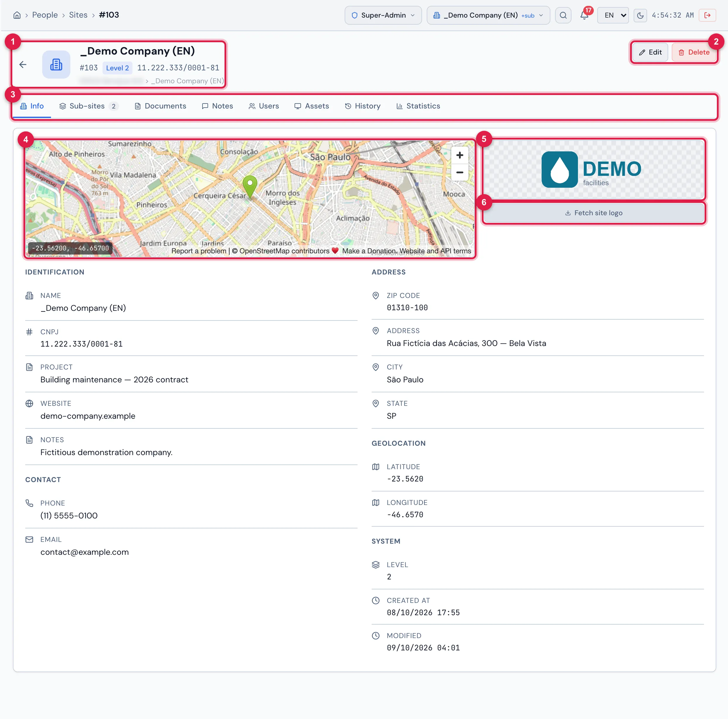Click the Level 2 badge
Screen dimensions: 728x719
(117, 68)
